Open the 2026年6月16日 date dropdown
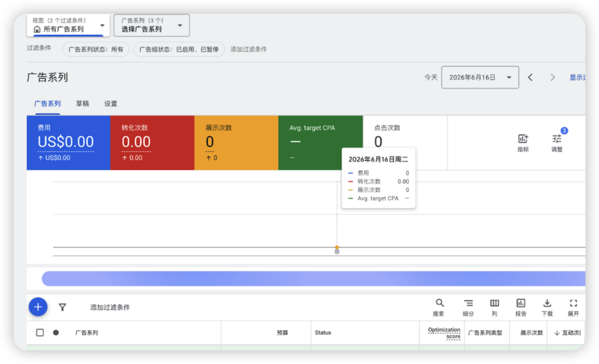This screenshot has width=599, height=364. point(480,78)
